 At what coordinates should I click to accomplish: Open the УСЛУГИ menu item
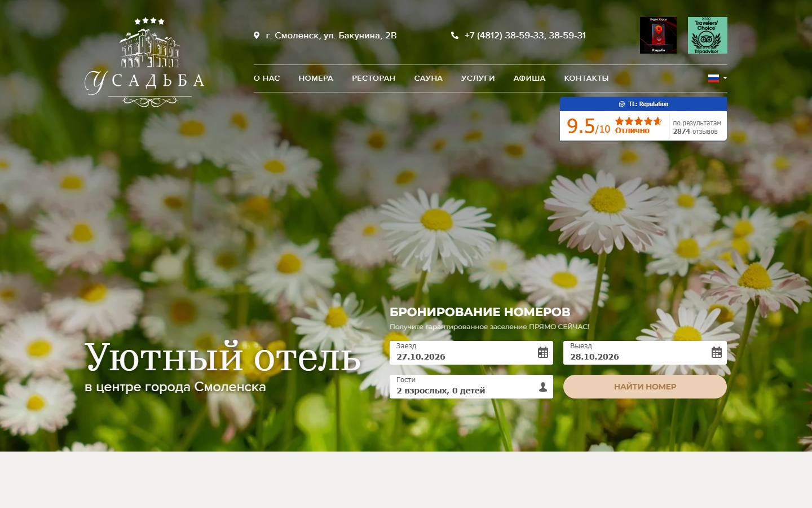click(x=478, y=78)
